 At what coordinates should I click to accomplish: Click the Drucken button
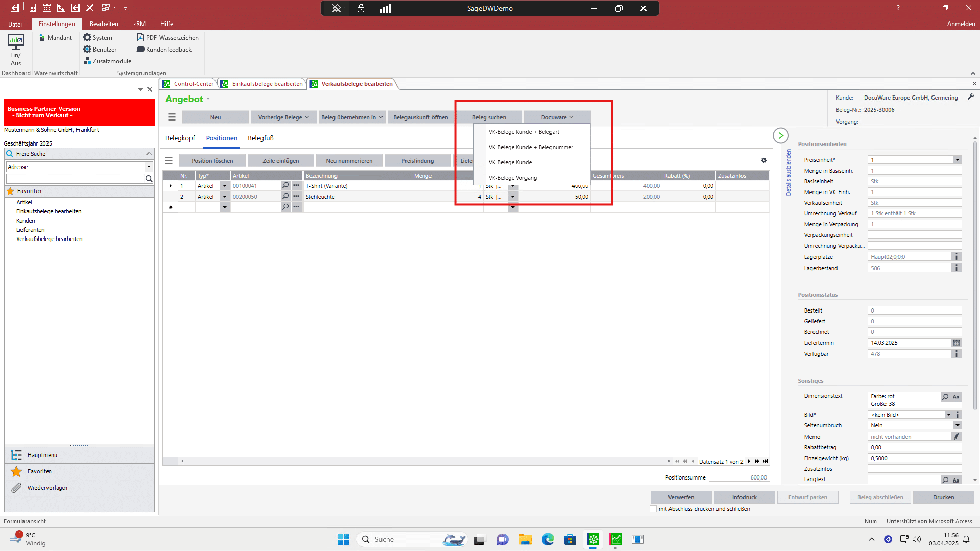943,497
